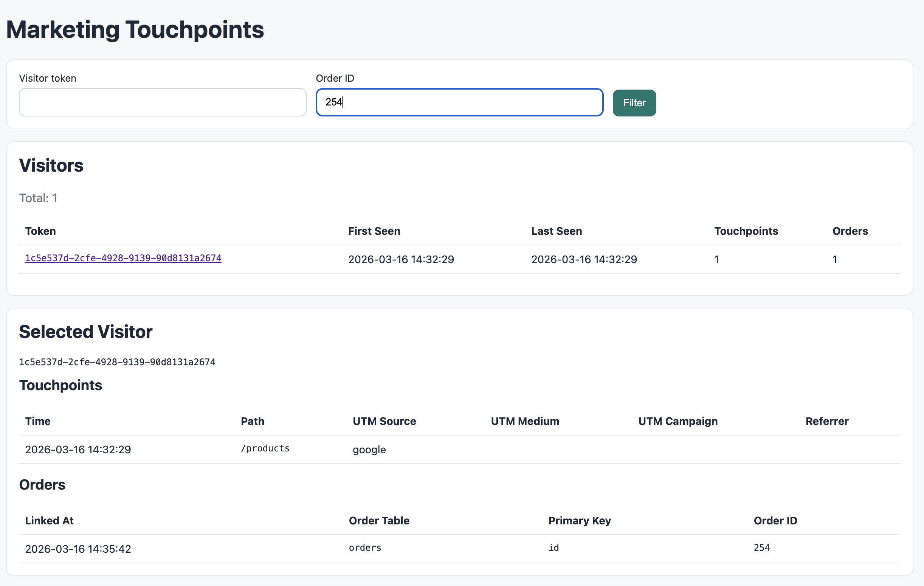Click the Time column header
Screen dimensions: 924x586
click(x=37, y=421)
